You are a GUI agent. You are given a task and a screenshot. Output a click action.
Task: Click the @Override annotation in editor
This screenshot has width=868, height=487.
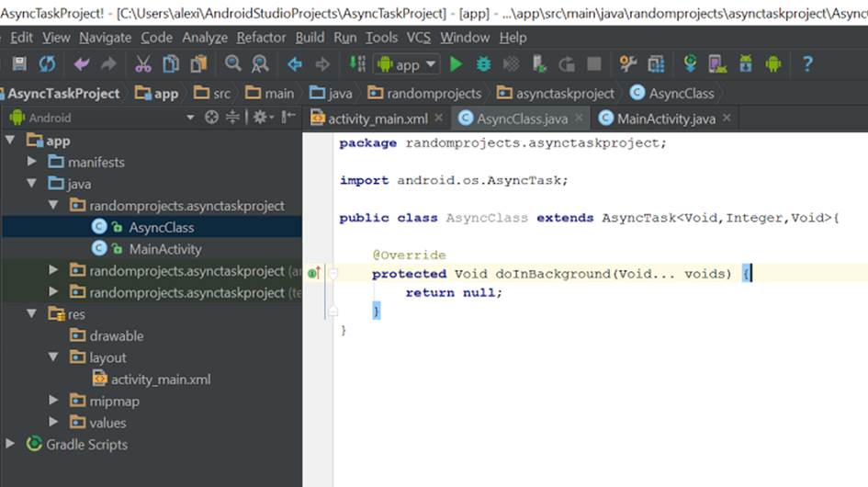(409, 255)
